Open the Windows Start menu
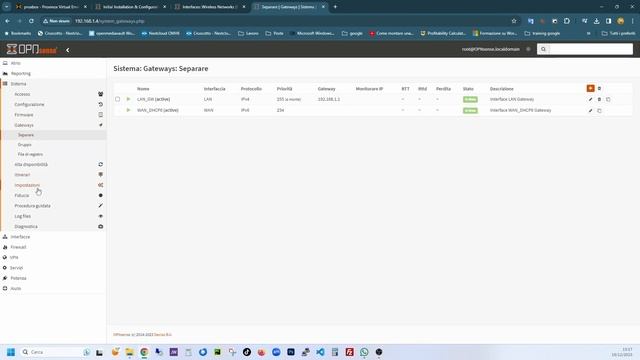The image size is (640, 360). (x=11, y=352)
